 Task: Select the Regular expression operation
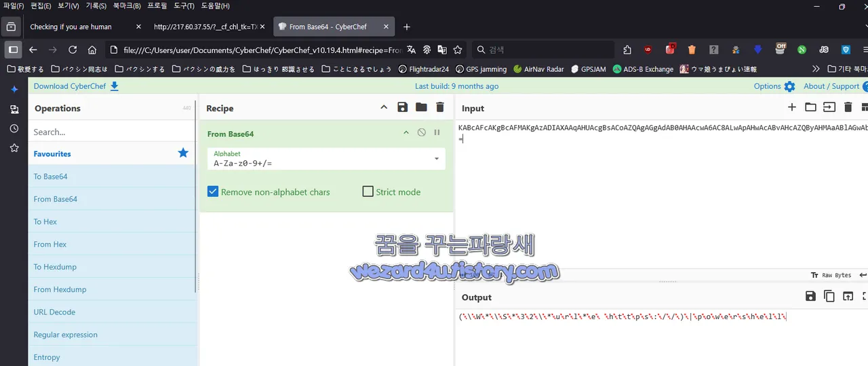coord(112,334)
